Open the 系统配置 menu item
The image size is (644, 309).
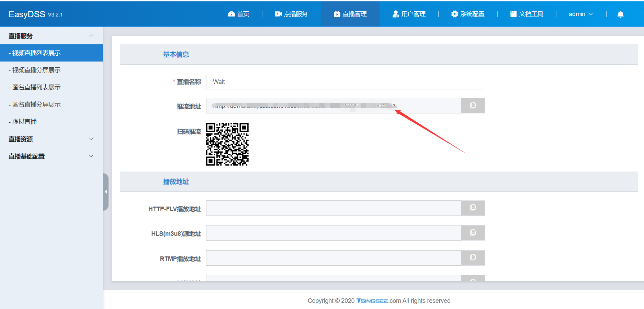point(468,14)
